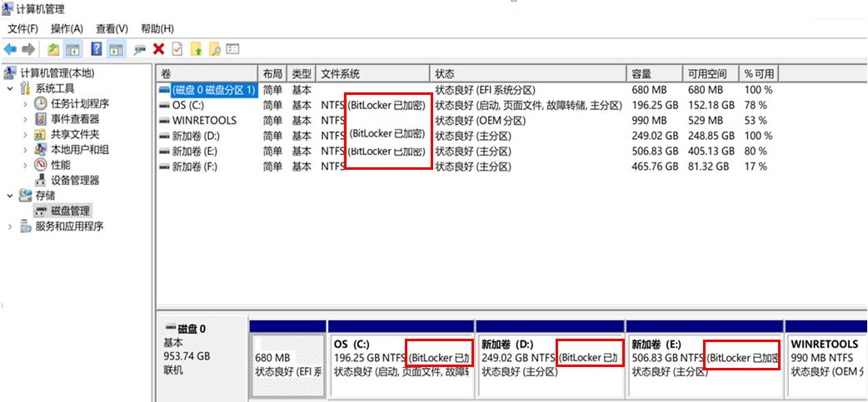The width and height of the screenshot is (868, 402).
Task: Select 新加卷 (F:) row drive icon
Action: pos(164,166)
